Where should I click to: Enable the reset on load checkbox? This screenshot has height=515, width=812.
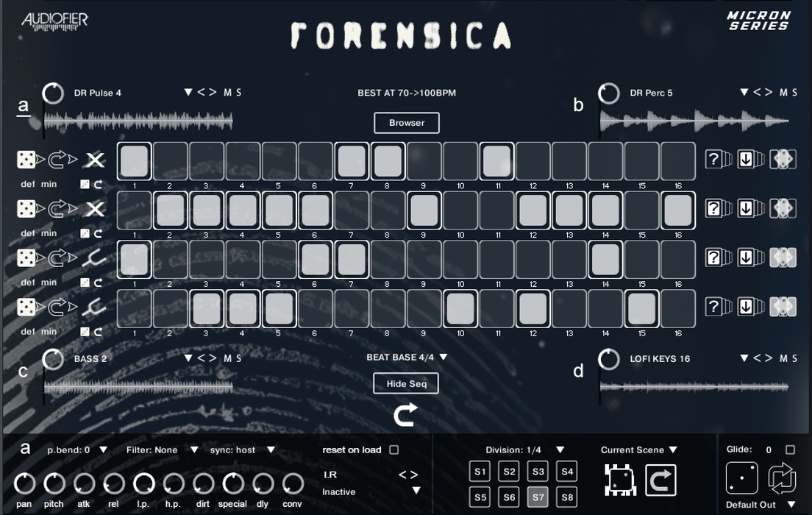point(394,450)
